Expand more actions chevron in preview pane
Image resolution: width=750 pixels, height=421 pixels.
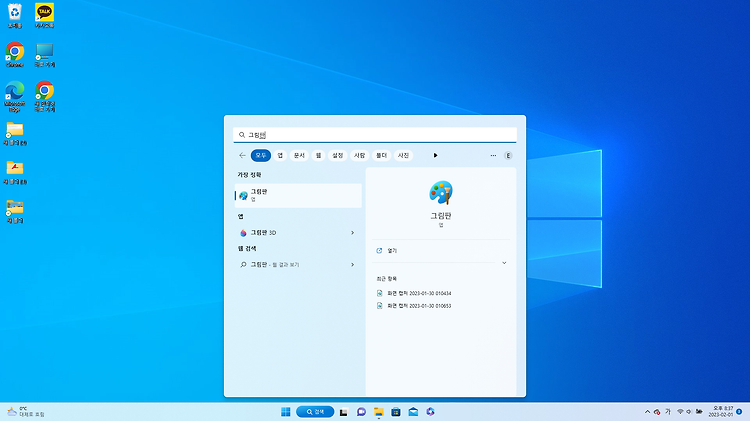tap(504, 263)
